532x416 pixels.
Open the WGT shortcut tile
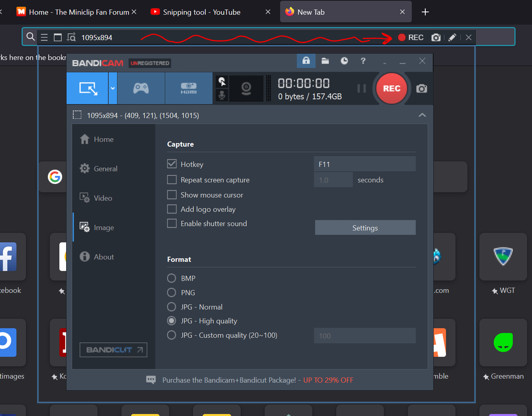(503, 257)
